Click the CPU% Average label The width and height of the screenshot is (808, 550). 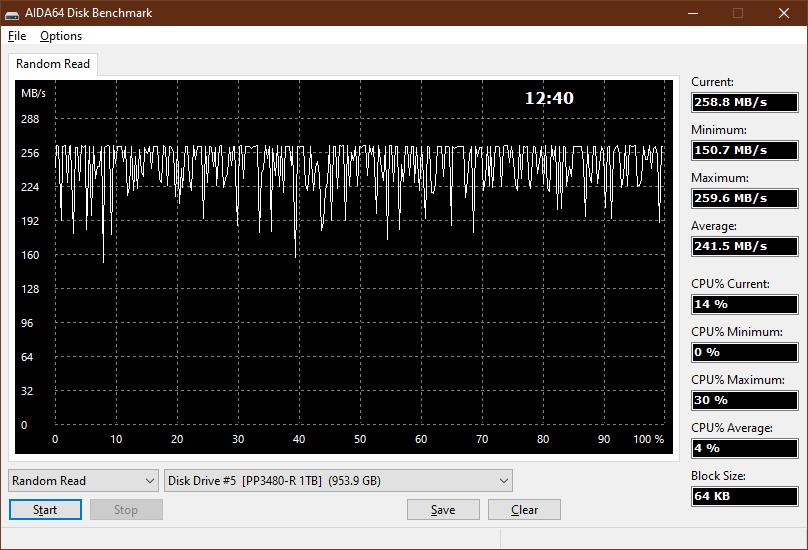732,428
